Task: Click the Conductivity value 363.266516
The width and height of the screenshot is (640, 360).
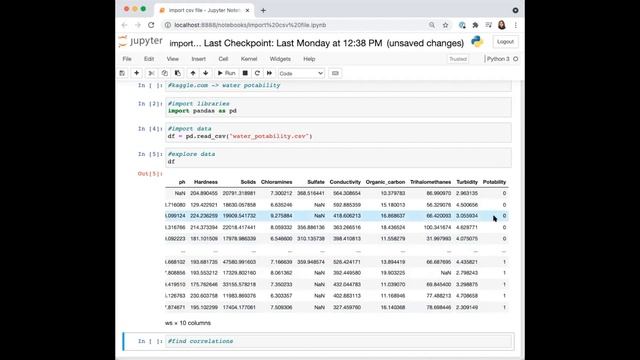Action: pyautogui.click(x=347, y=227)
